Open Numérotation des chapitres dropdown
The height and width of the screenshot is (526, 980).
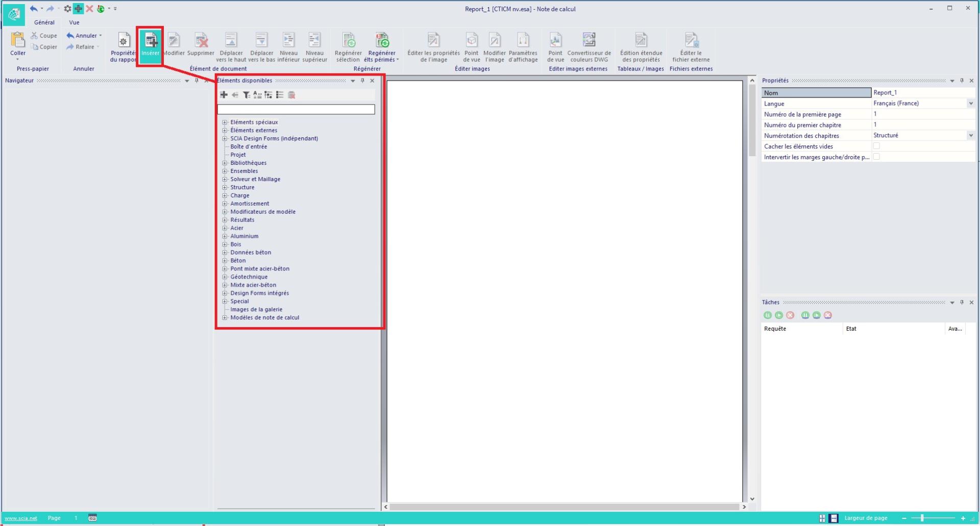tap(970, 136)
